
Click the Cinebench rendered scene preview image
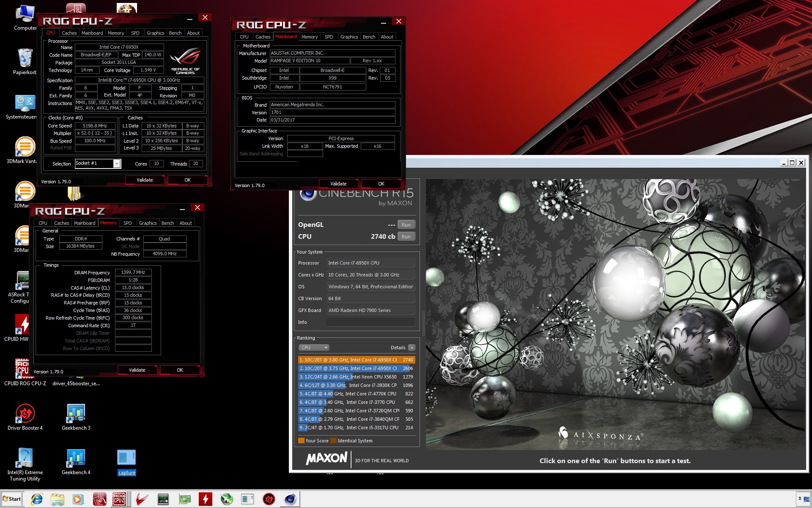tap(615, 314)
